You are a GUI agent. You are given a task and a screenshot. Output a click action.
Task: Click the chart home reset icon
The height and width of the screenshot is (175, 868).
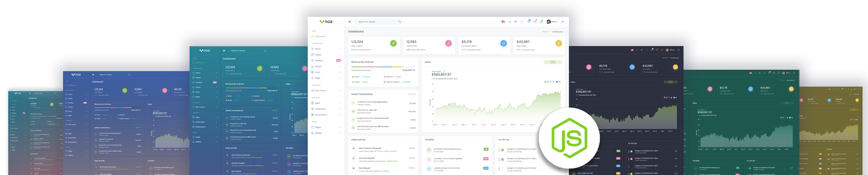pos(557,82)
